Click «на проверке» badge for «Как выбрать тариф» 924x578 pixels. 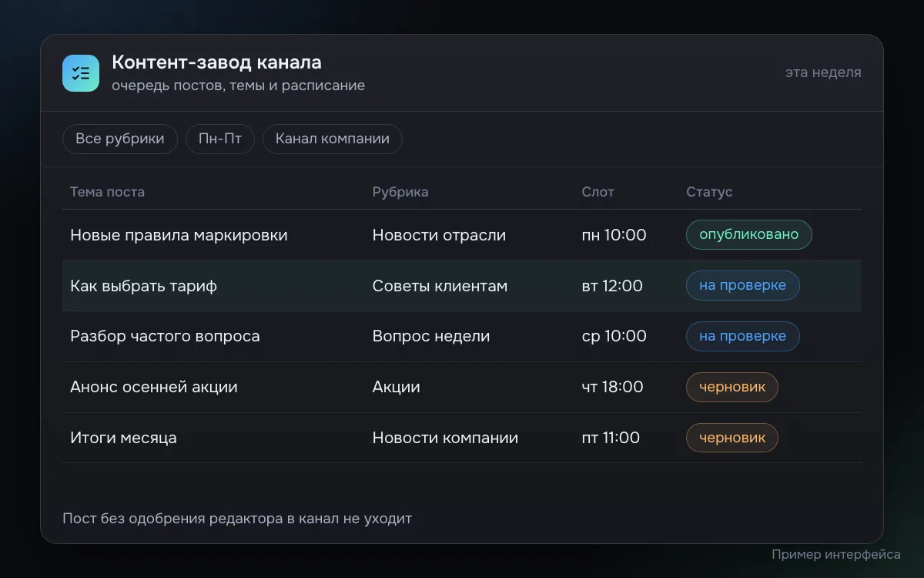click(743, 286)
